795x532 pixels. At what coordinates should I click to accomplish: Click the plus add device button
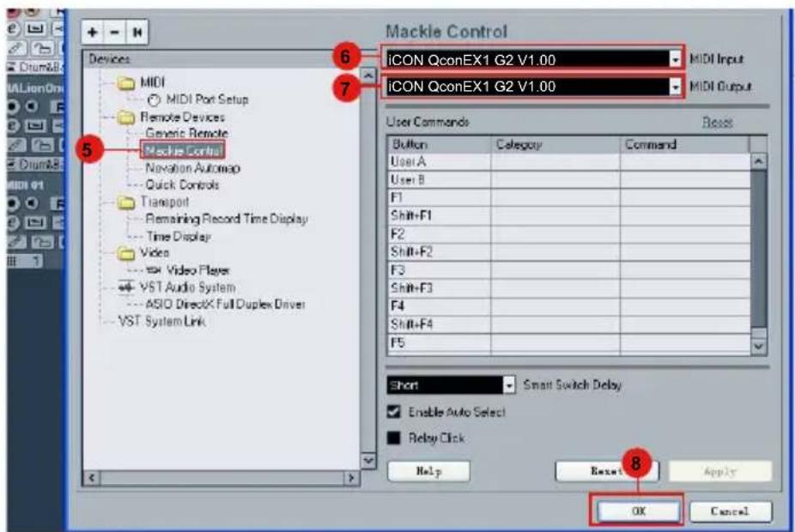pyautogui.click(x=92, y=33)
